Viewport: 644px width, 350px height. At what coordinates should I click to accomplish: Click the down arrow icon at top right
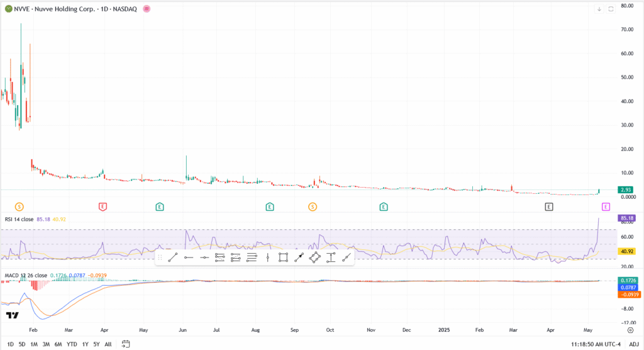point(599,9)
